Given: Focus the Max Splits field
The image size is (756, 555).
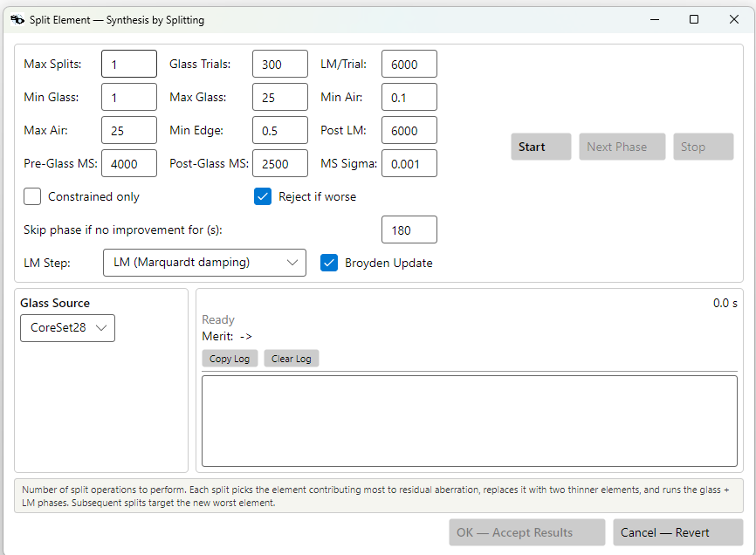Looking at the screenshot, I should 129,64.
